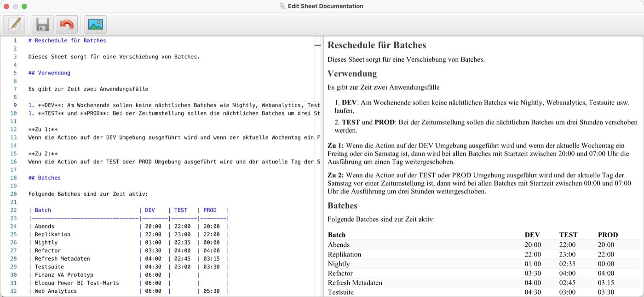Click preview heading 'Batches'
This screenshot has width=644, height=297.
(x=343, y=205)
